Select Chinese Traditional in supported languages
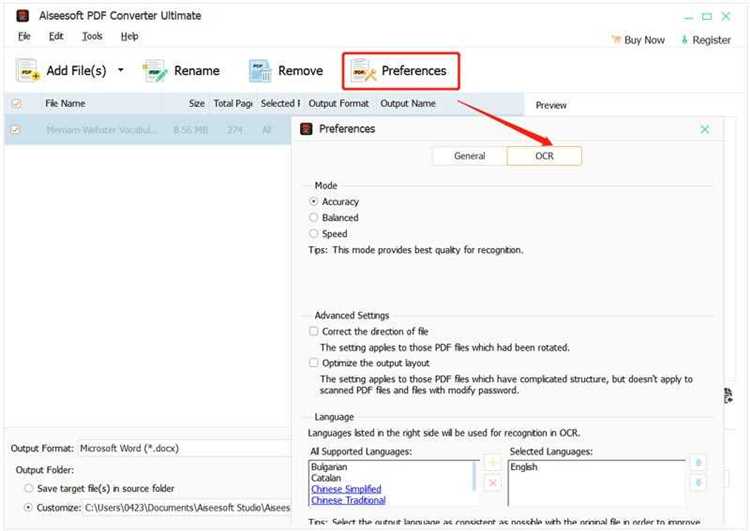The width and height of the screenshot is (750, 531). click(348, 500)
